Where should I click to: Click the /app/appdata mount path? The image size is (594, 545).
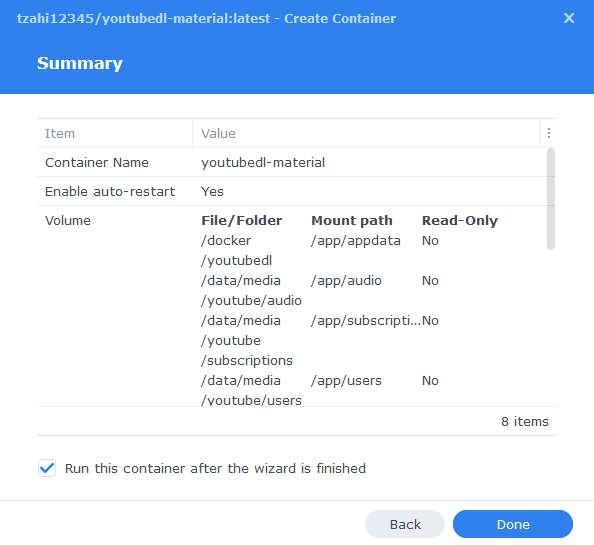click(x=356, y=240)
